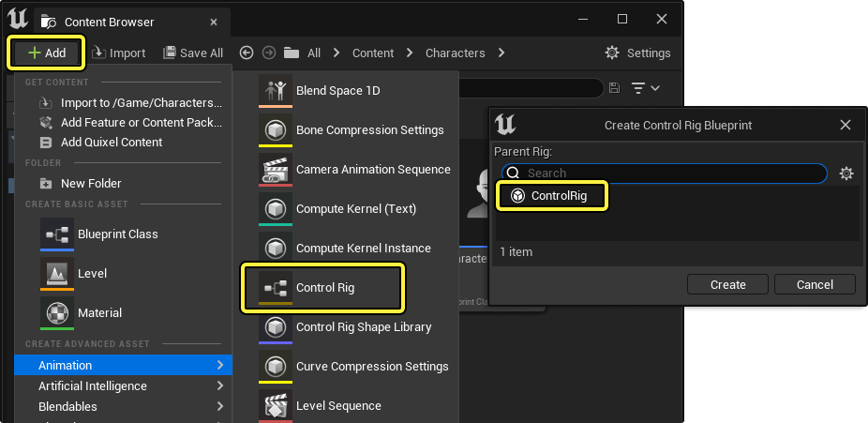Open the Animation submenu
The height and width of the screenshot is (423, 868).
click(123, 366)
